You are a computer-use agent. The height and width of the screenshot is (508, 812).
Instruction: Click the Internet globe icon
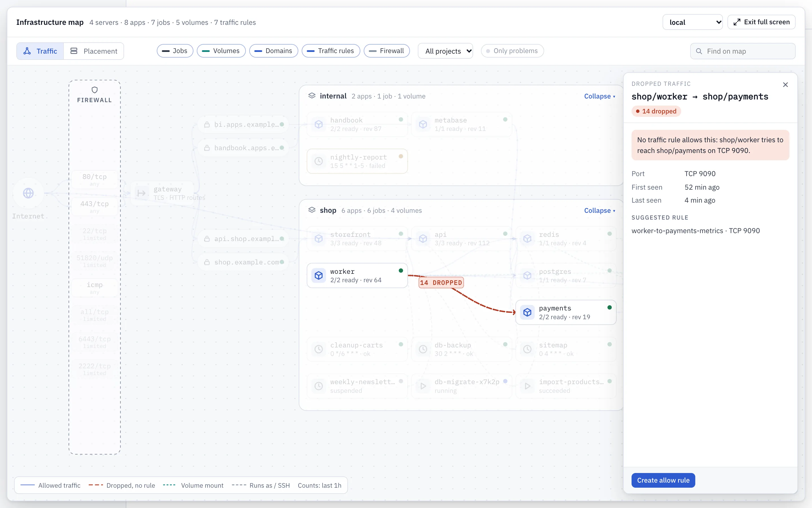[28, 193]
